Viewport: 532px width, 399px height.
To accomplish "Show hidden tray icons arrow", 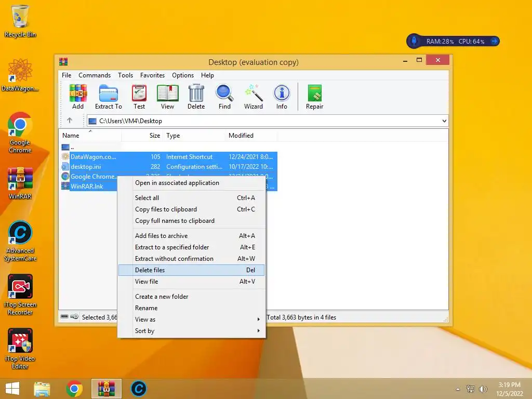I will [458, 389].
